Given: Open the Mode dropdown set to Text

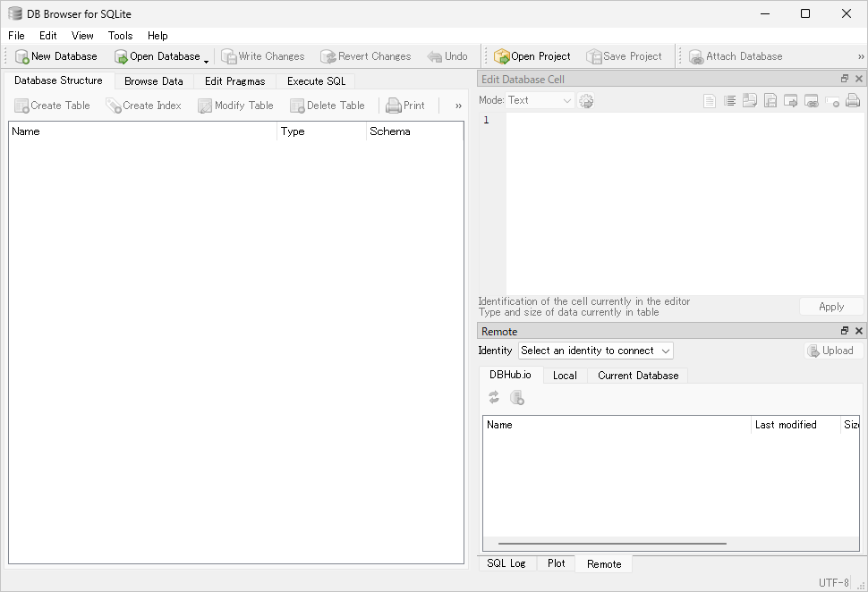Looking at the screenshot, I should [x=540, y=100].
